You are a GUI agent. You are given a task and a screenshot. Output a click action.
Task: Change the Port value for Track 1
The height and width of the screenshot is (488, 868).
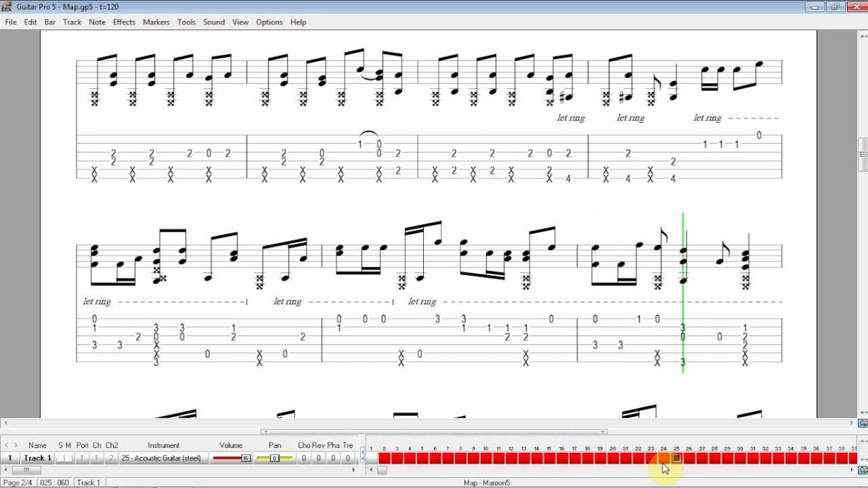pos(82,458)
